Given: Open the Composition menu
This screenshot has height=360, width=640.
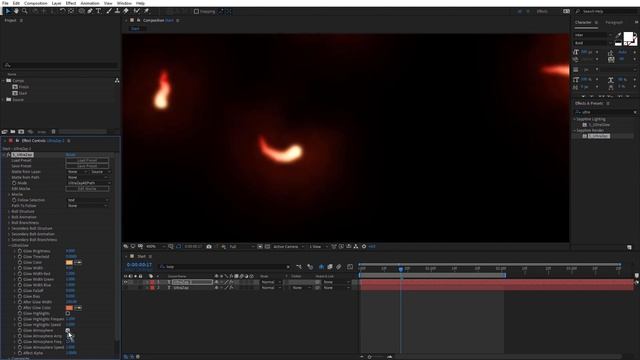Looking at the screenshot, I should point(36,3).
